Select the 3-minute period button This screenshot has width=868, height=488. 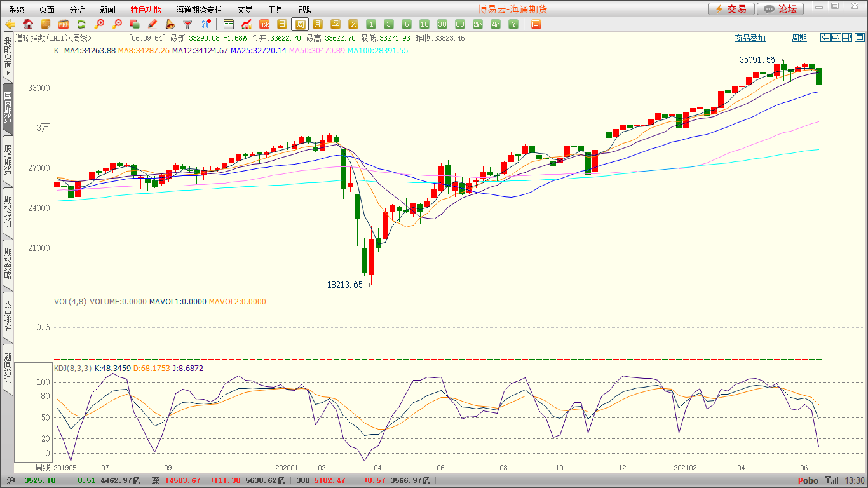pyautogui.click(x=389, y=24)
